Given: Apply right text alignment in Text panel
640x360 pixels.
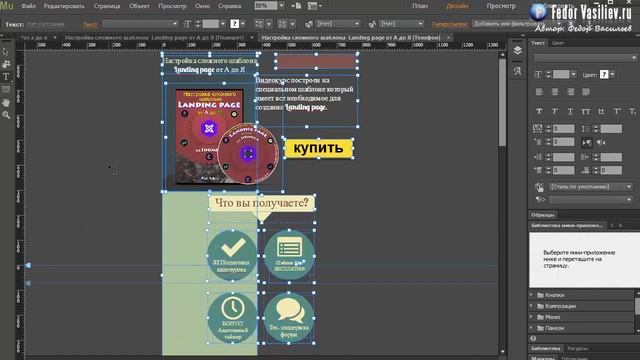Looking at the screenshot, I should pyautogui.click(x=570, y=92).
